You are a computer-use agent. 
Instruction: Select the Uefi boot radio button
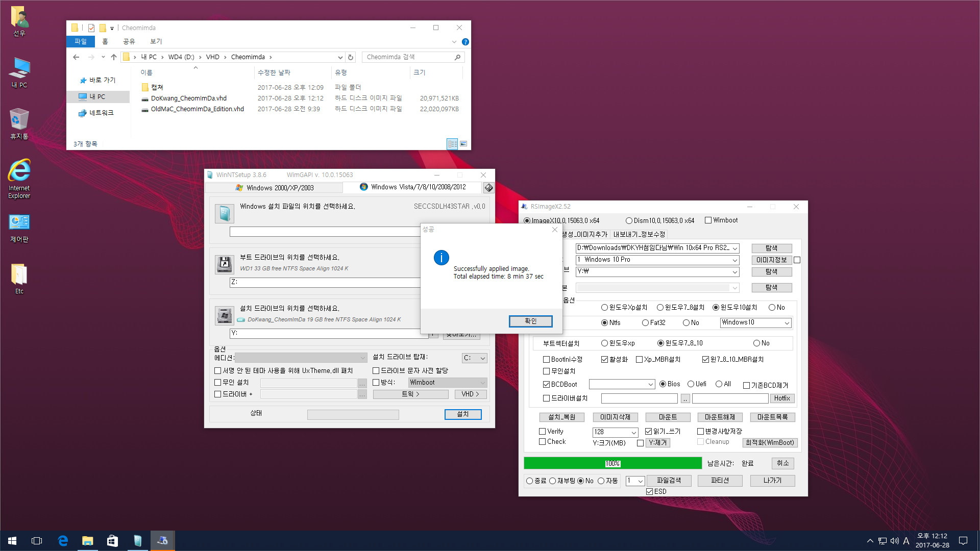click(x=691, y=384)
